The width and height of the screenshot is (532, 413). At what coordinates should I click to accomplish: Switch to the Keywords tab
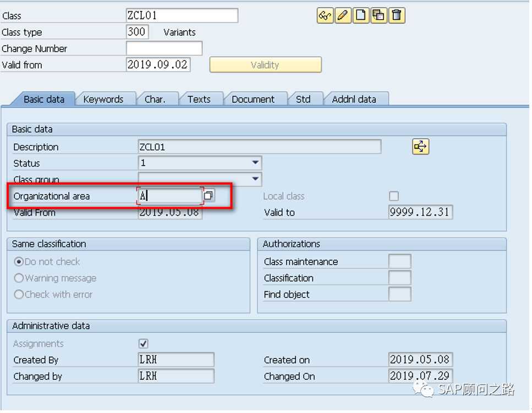pyautogui.click(x=103, y=100)
